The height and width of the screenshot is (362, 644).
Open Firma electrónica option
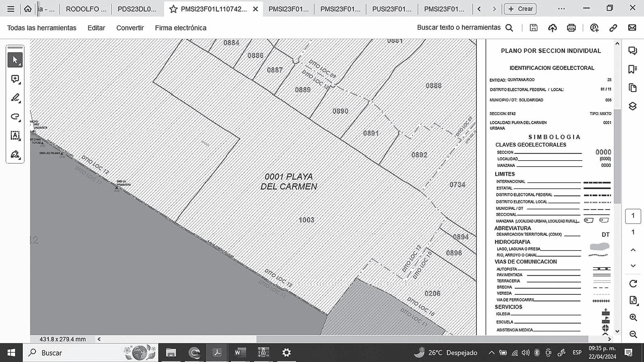181,28
